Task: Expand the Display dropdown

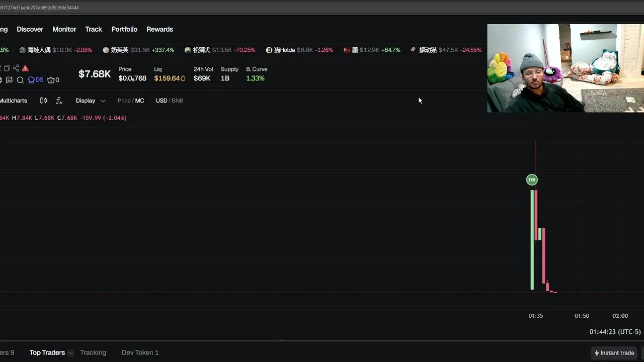Action: [x=91, y=101]
